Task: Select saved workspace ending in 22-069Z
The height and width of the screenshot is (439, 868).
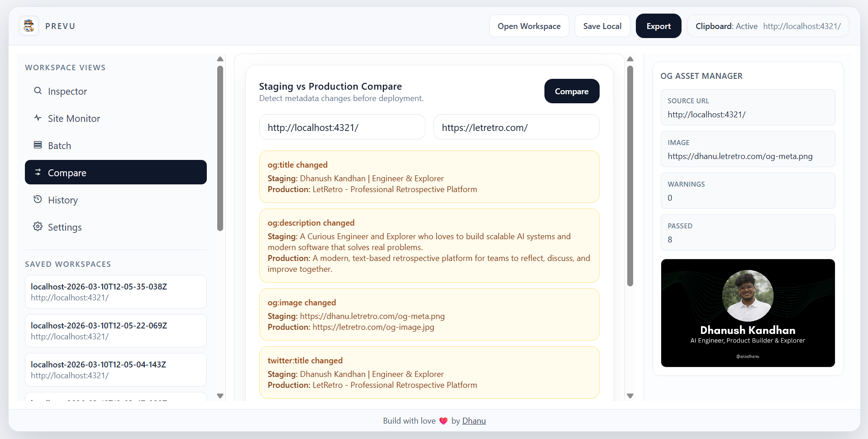Action: pos(115,331)
